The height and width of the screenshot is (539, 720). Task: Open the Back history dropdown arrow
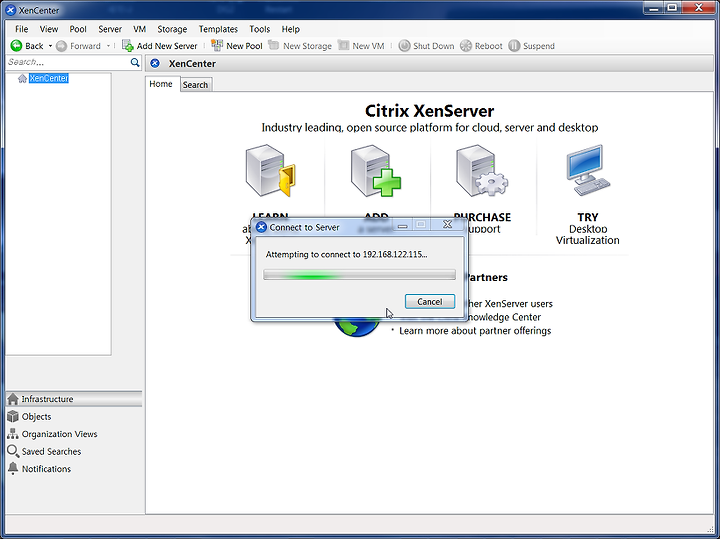coord(51,46)
